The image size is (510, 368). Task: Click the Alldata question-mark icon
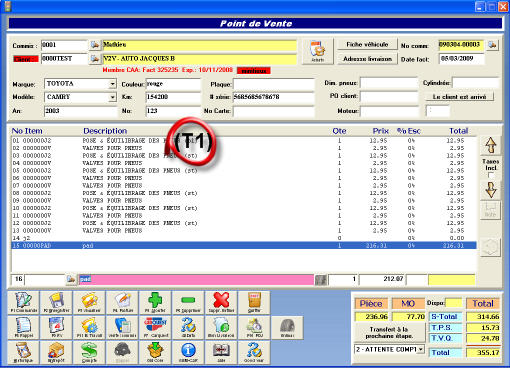[188, 327]
